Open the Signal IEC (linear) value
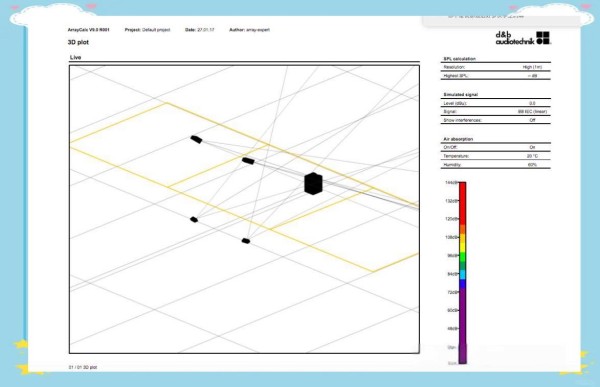This screenshot has width=600, height=387. pos(532,111)
